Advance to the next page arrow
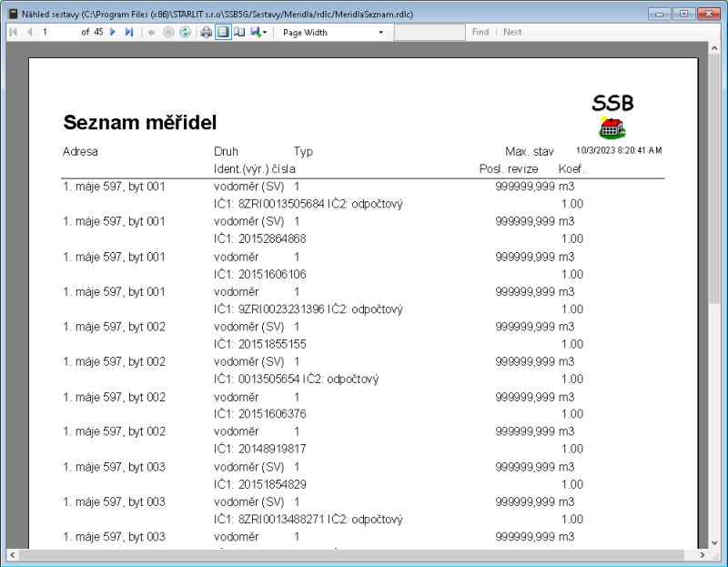The image size is (728, 567). [x=112, y=32]
